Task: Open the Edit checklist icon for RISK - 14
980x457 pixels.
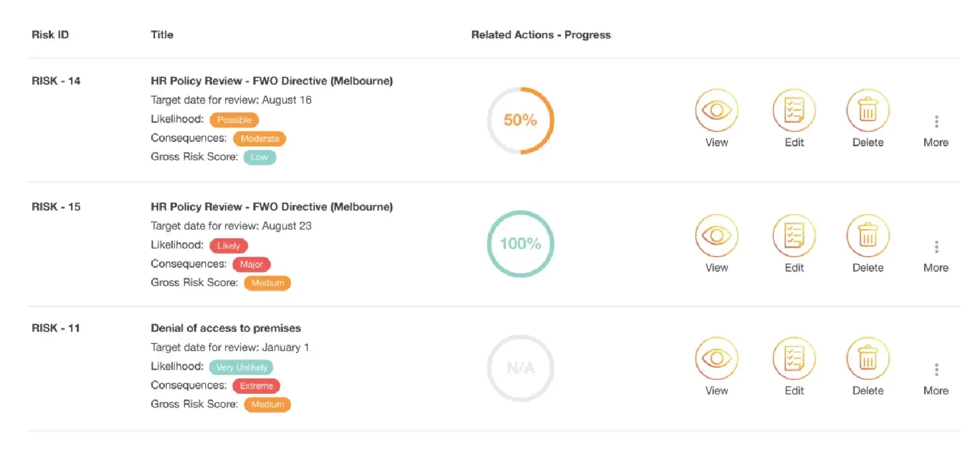Action: [x=794, y=111]
